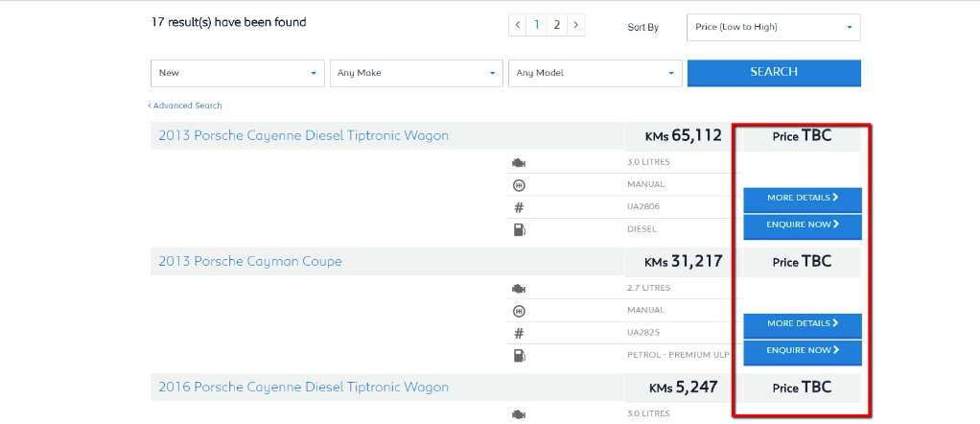Open the Sort By Price (Low to High) dropdown

[773, 28]
